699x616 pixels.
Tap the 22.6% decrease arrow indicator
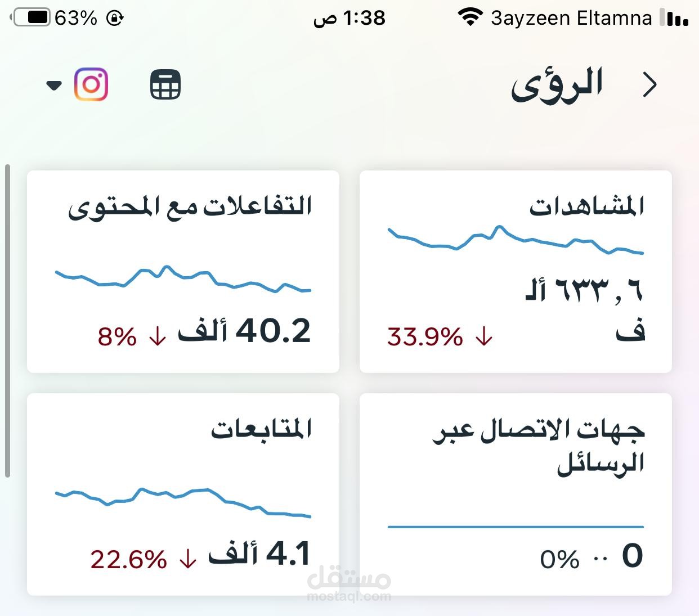[187, 559]
